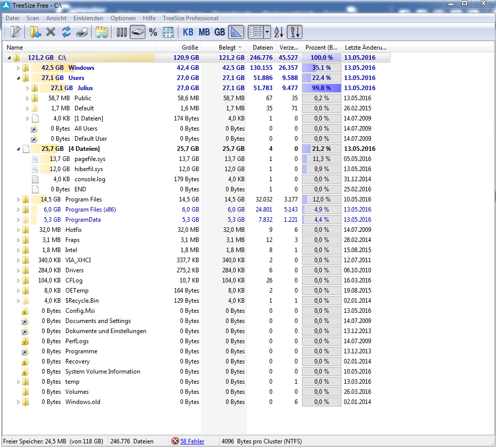Sort by the Name column header
Viewport: 496px width, 448px height.
[x=80, y=48]
